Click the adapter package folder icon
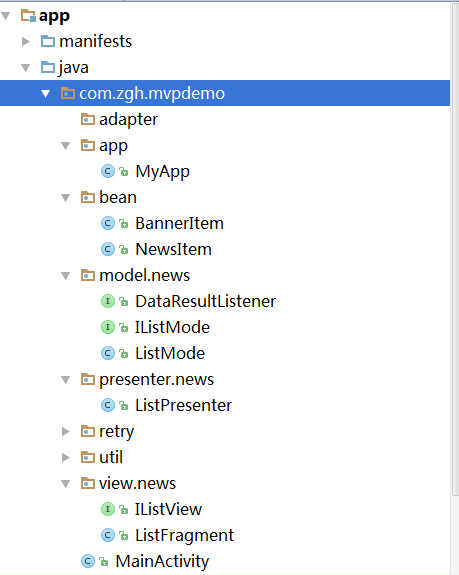Screen dimensions: 459x575 tap(88, 119)
